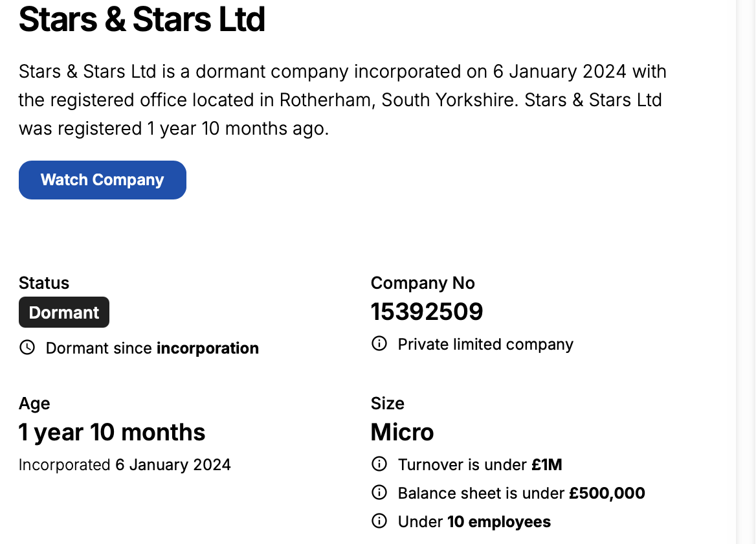Click the Micro size value

(402, 432)
